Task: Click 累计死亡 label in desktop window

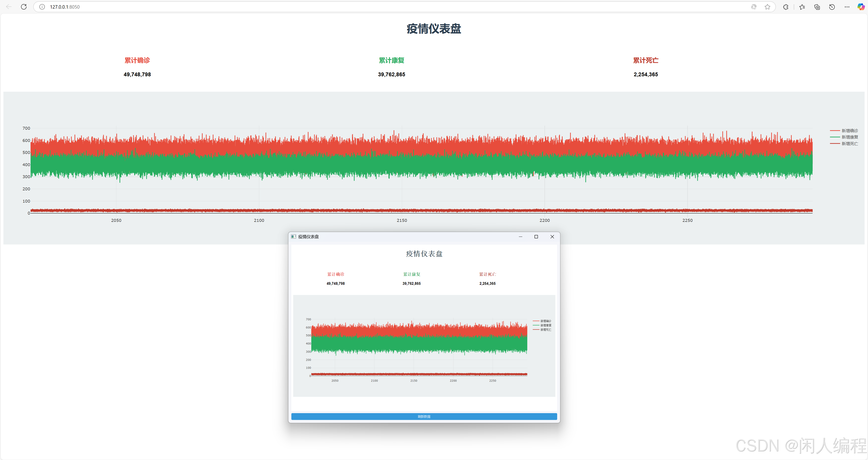Action: [x=488, y=274]
